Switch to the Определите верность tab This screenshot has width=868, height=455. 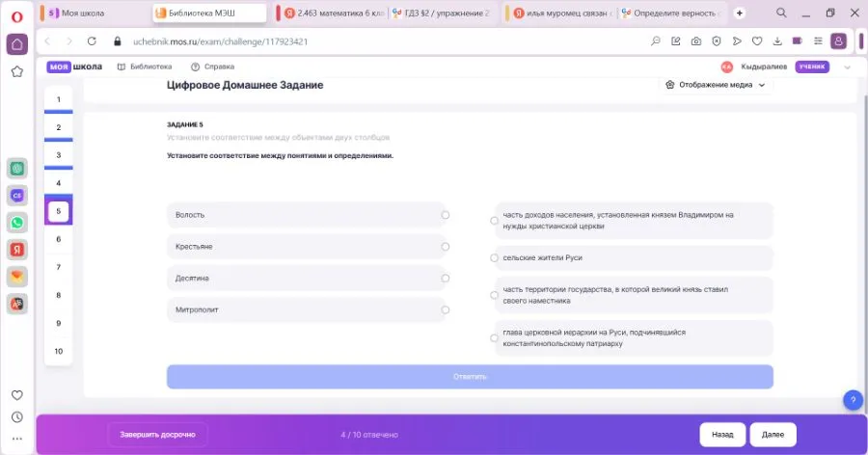(x=672, y=13)
